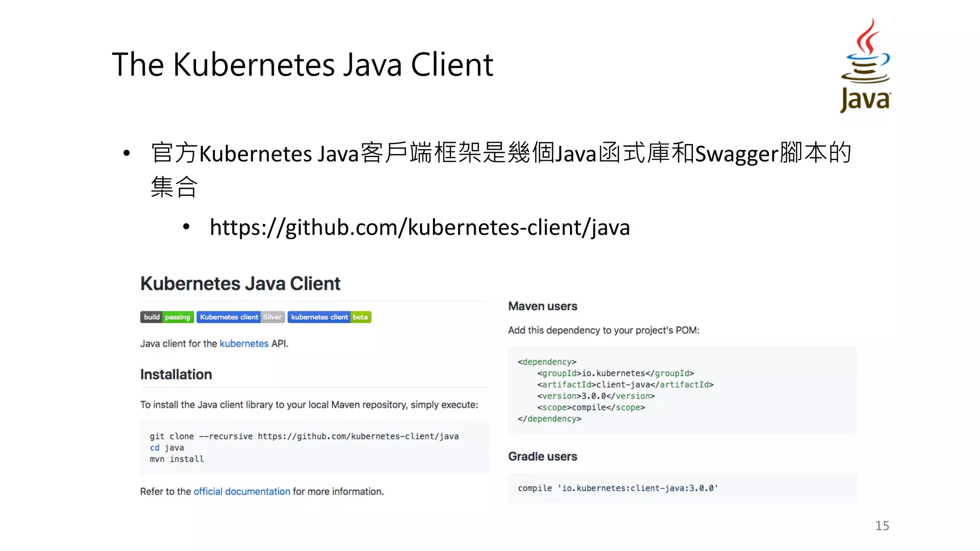Screen dimensions: 980x551
Task: Click the version 3.0.0 line
Action: (x=596, y=396)
